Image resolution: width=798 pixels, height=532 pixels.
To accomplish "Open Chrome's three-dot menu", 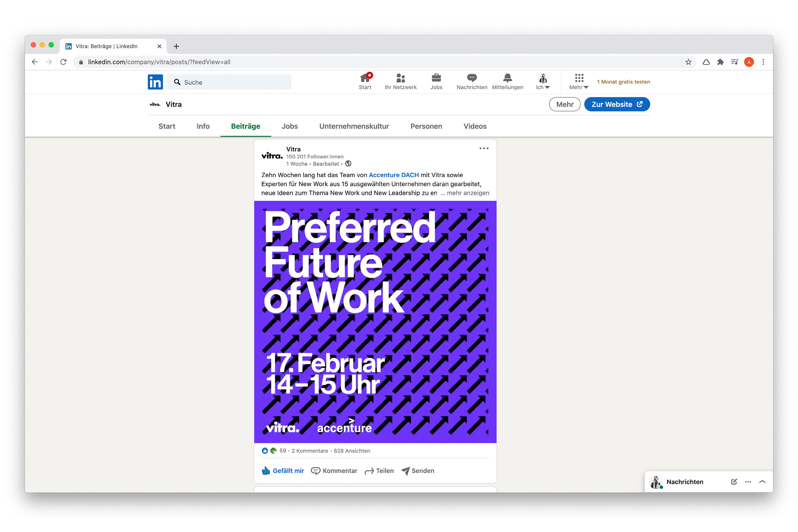I will coord(763,62).
